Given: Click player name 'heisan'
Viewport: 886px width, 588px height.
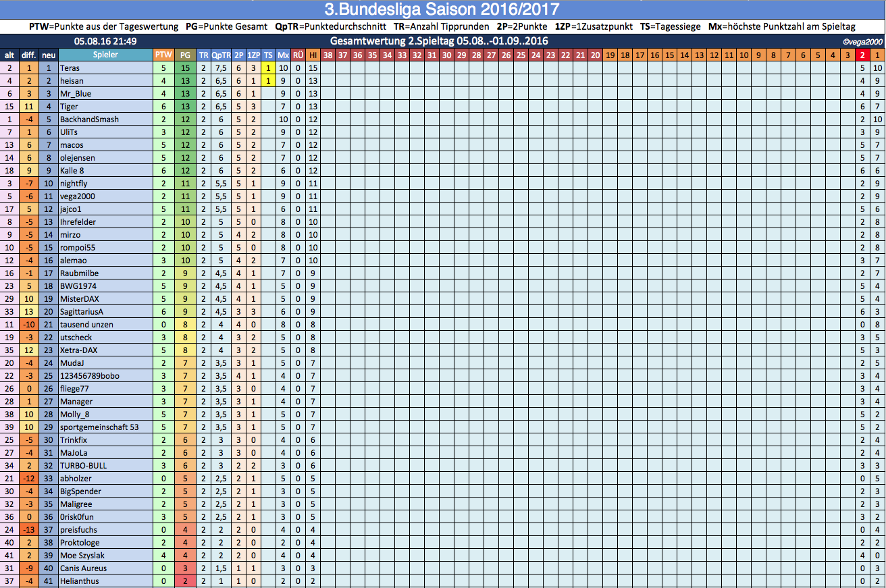Looking at the screenshot, I should point(105,81).
